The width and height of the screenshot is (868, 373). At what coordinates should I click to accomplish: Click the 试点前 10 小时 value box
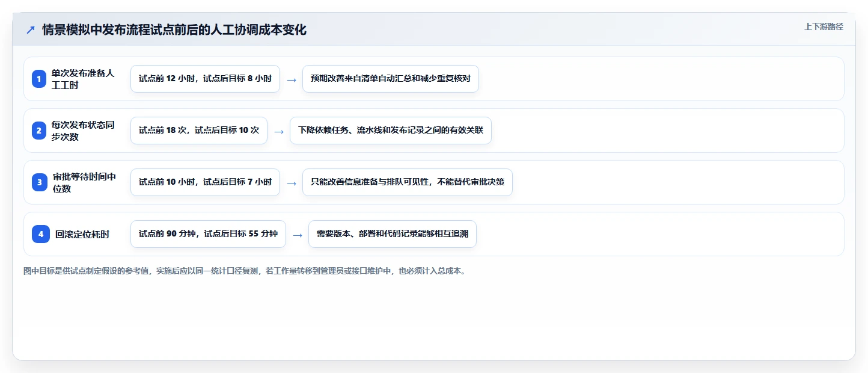tap(205, 182)
